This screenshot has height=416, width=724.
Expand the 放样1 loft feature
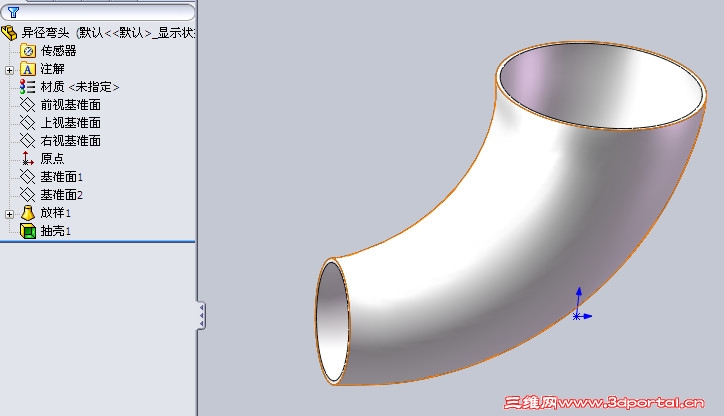[x=9, y=214]
